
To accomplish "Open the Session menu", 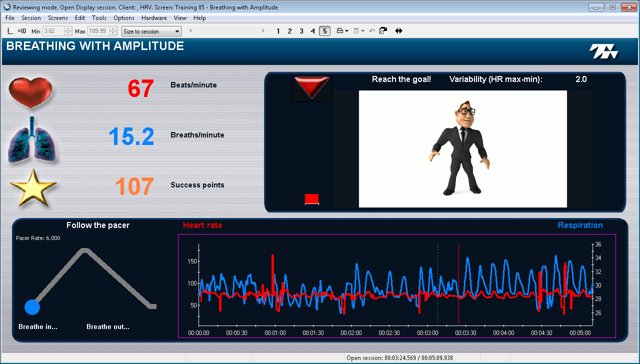I will [31, 18].
